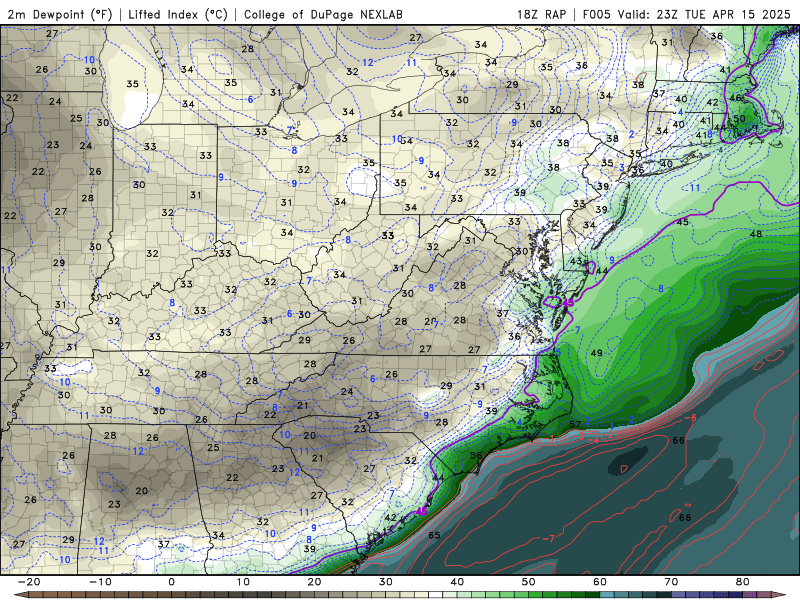Click the red lifted index label '-6'
The width and height of the screenshot is (800, 600).
click(690, 418)
